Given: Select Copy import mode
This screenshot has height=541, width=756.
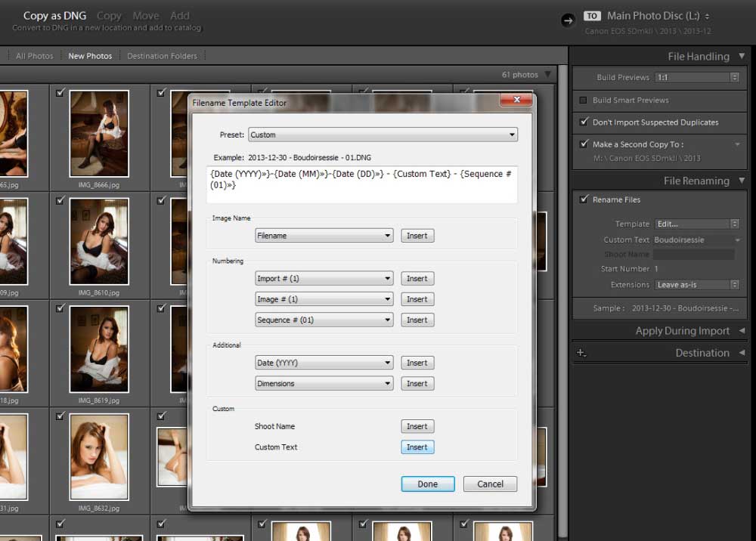Looking at the screenshot, I should (109, 16).
